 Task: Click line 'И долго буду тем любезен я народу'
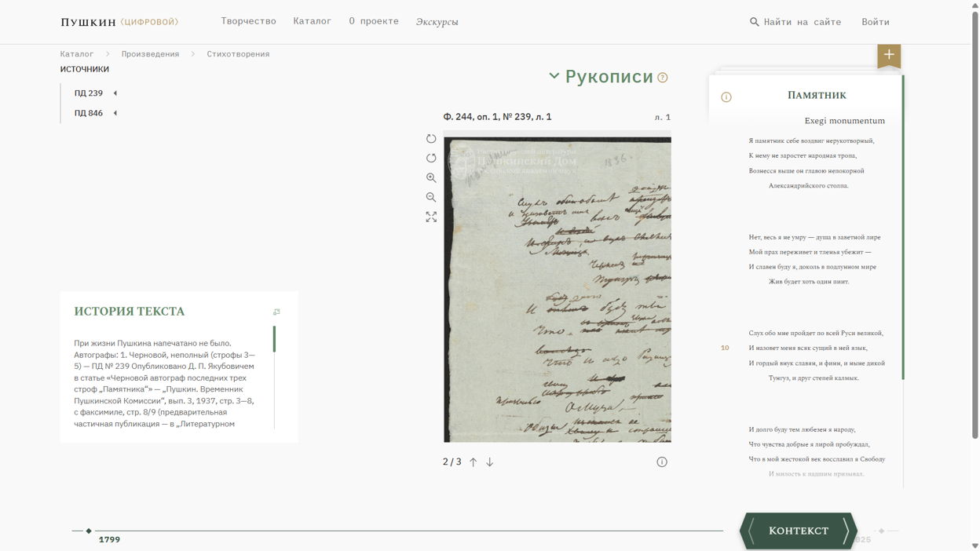click(x=802, y=429)
